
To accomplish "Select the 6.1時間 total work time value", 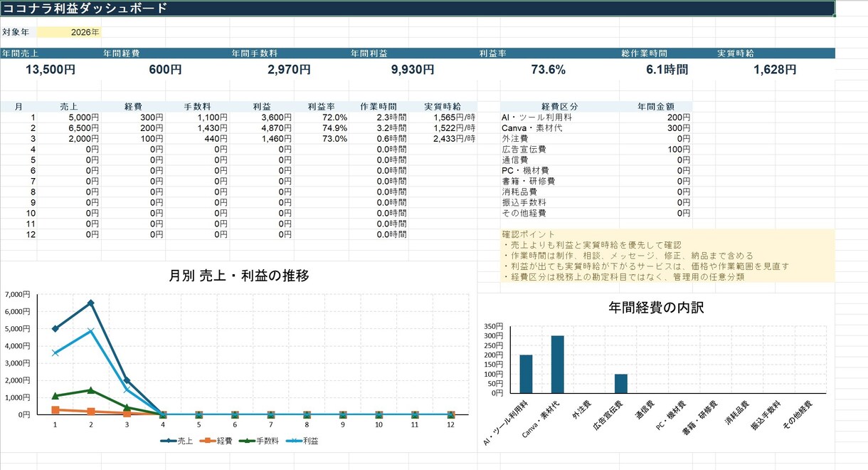I will 667,70.
